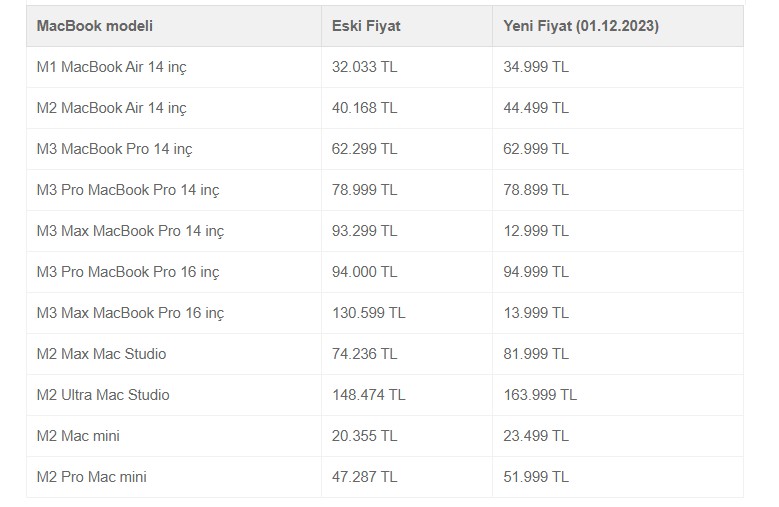Select the M3 Max MacBook Pro 16 inç cell
Viewport: 779px width, 507px height.
point(174,313)
